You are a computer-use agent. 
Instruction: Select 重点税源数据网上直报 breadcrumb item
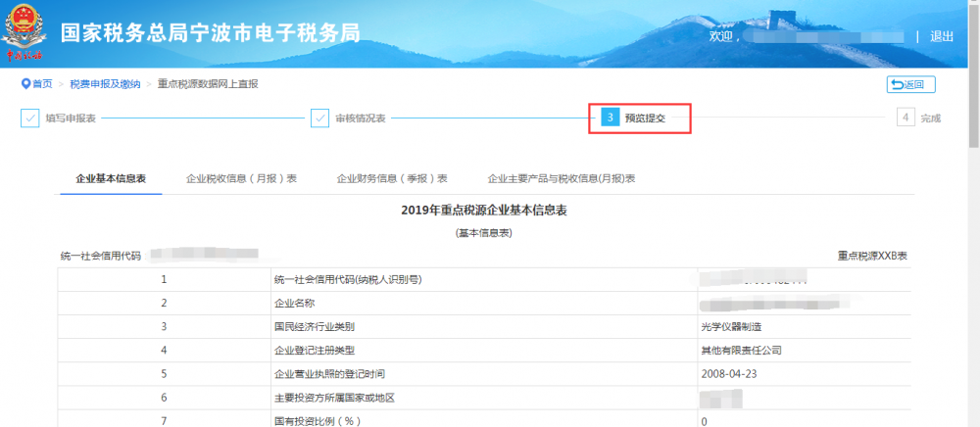click(x=208, y=84)
